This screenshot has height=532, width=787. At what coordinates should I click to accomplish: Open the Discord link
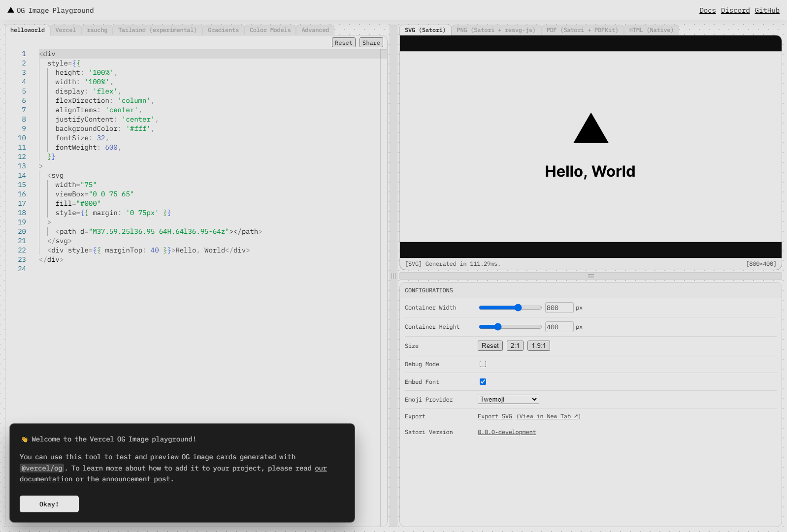point(735,10)
